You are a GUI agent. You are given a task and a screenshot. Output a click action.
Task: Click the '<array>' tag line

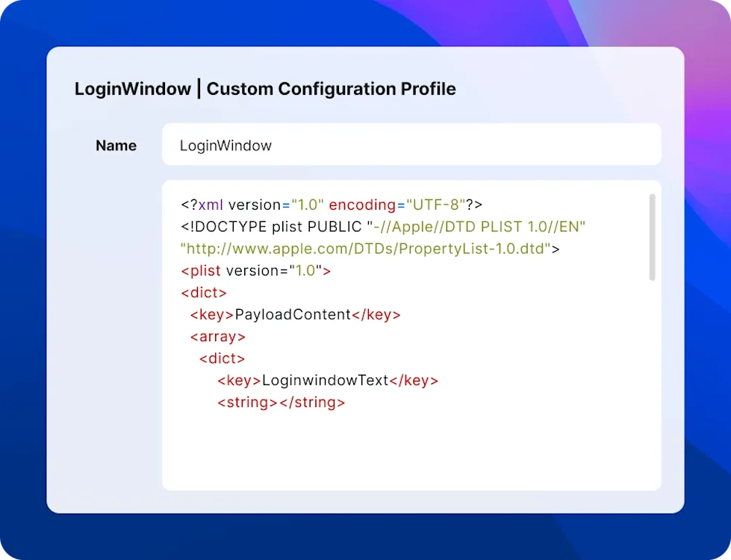click(x=218, y=337)
